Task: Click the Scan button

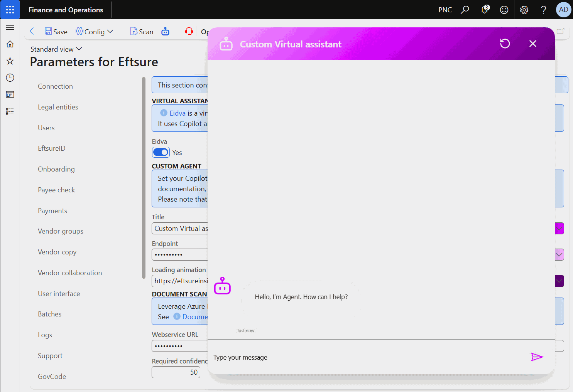Action: coord(142,32)
